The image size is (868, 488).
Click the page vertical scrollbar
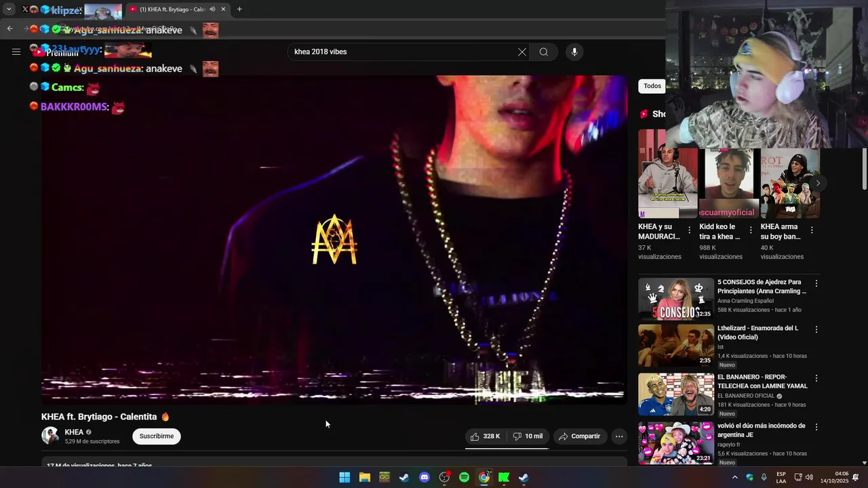pos(864,169)
